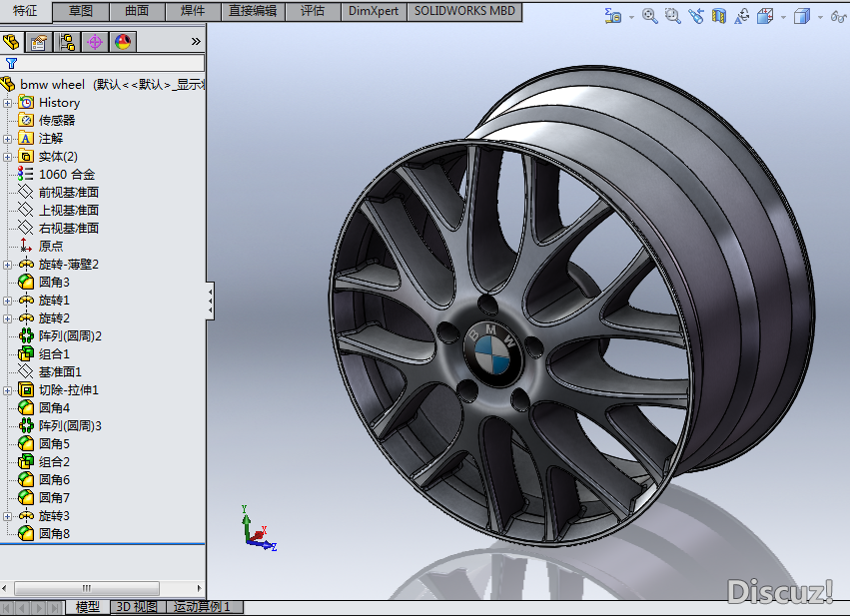
Task: Switch to the DimXpert tab
Action: tap(374, 11)
